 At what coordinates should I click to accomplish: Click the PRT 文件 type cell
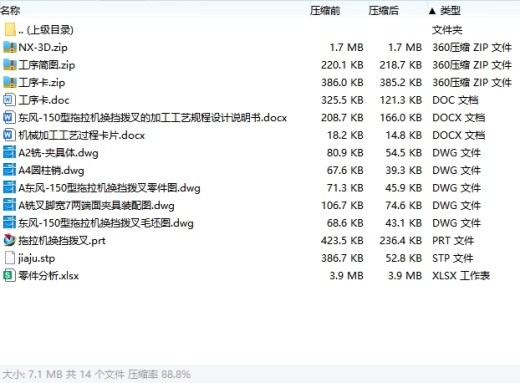(x=453, y=241)
